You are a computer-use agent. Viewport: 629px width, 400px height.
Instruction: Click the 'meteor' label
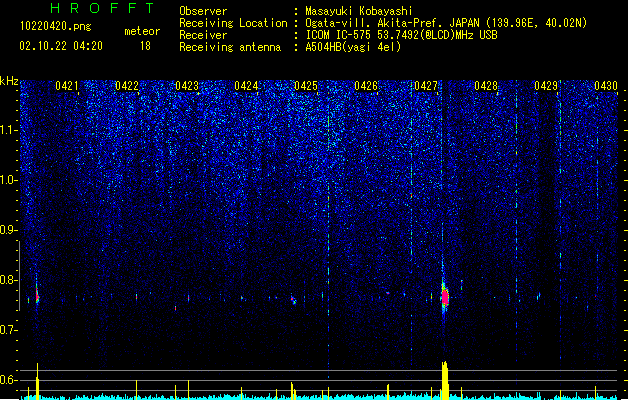142,31
